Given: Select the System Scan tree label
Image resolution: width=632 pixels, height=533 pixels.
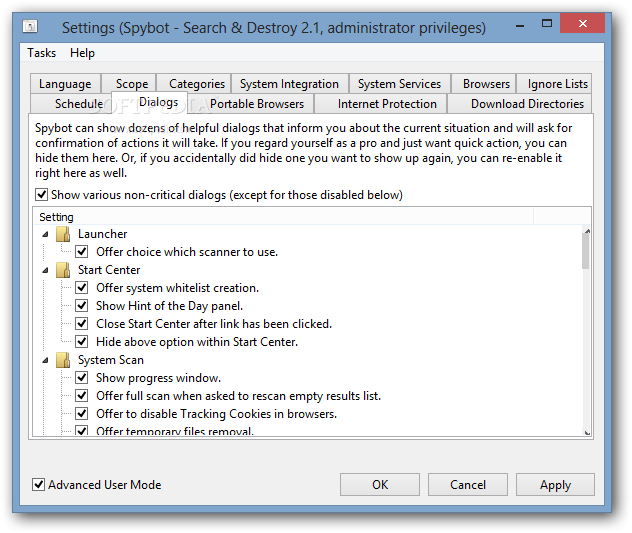Looking at the screenshot, I should click(111, 360).
